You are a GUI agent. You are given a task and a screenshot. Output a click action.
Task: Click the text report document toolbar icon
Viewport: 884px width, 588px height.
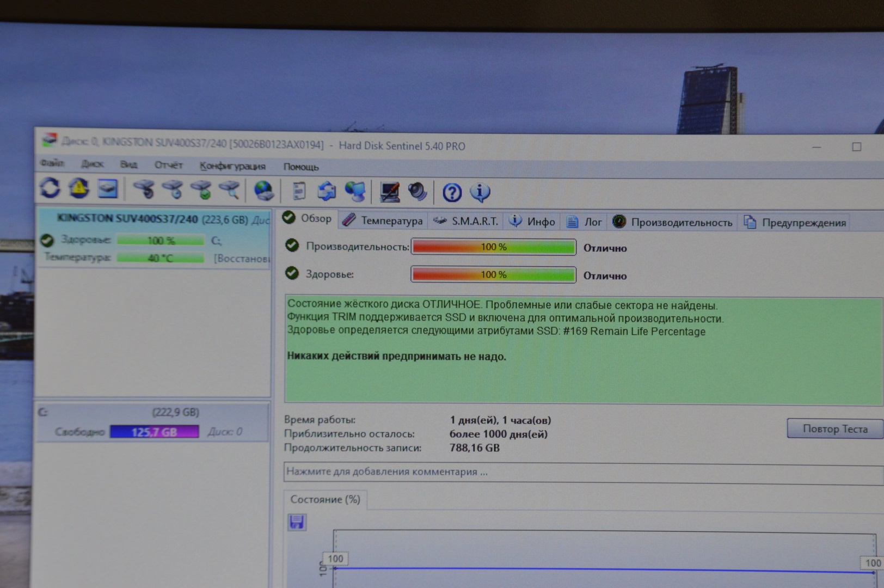pyautogui.click(x=299, y=191)
